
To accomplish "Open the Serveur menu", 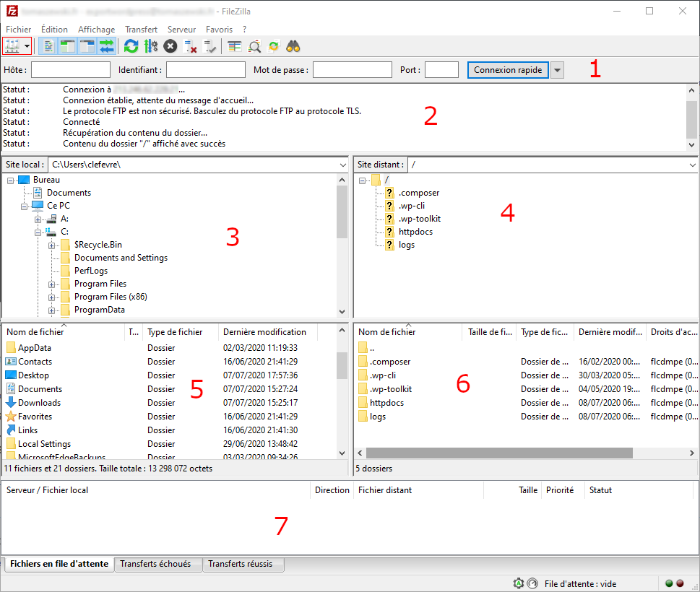I will click(182, 30).
